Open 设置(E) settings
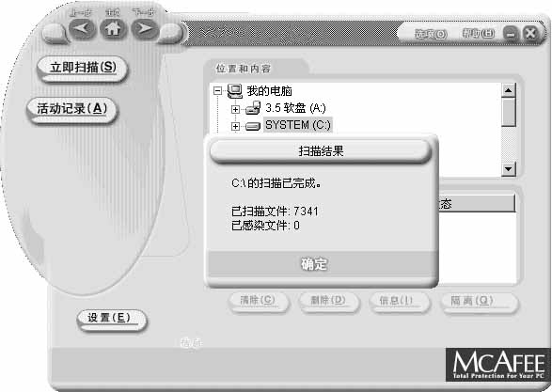This screenshot has height=392, width=552. [109, 319]
